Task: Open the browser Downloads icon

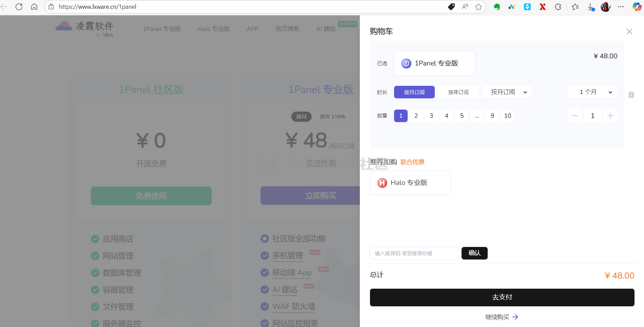Action: [x=591, y=7]
